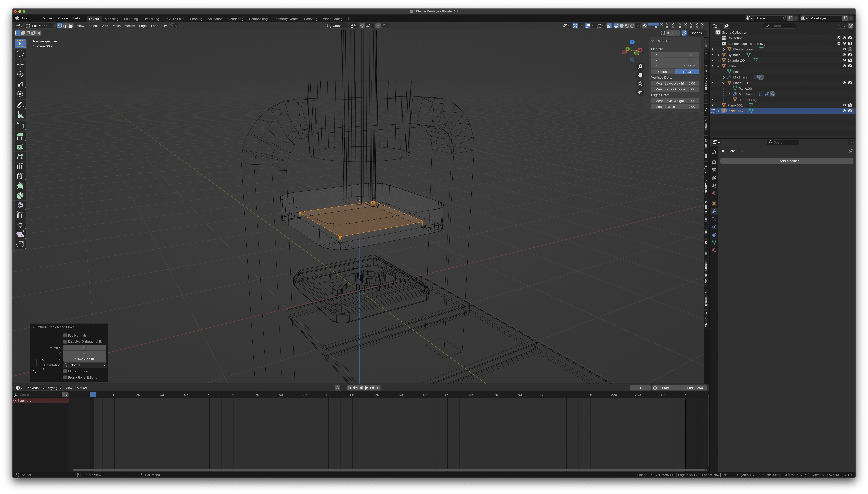Image resolution: width=868 pixels, height=494 pixels.
Task: Open Material properties tab icon
Action: tap(714, 250)
